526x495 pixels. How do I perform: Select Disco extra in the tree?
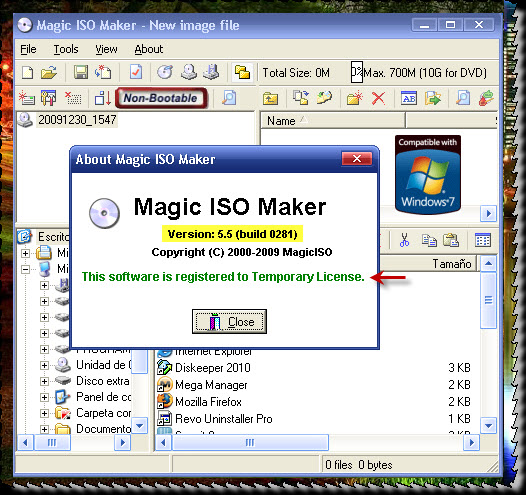[103, 381]
